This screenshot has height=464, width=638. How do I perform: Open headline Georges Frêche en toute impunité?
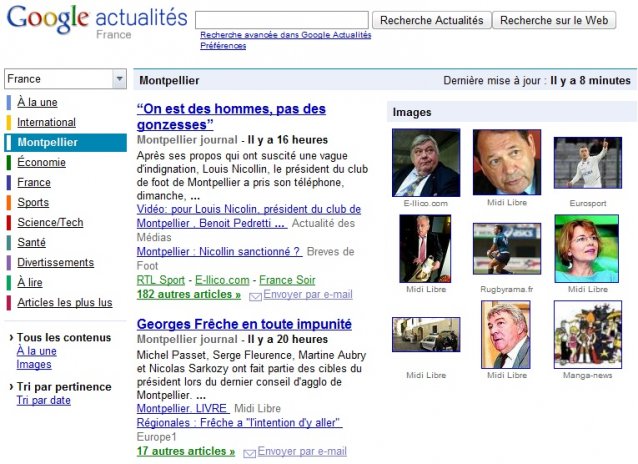pos(244,324)
